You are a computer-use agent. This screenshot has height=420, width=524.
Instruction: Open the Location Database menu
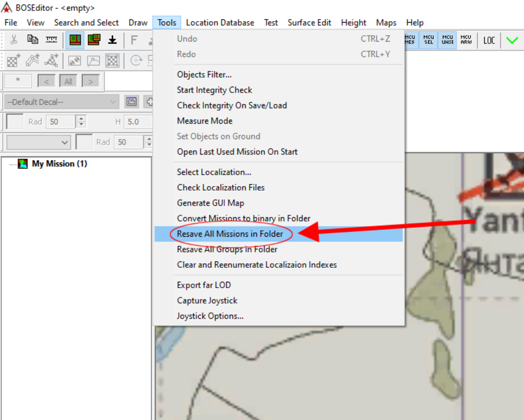click(x=220, y=23)
